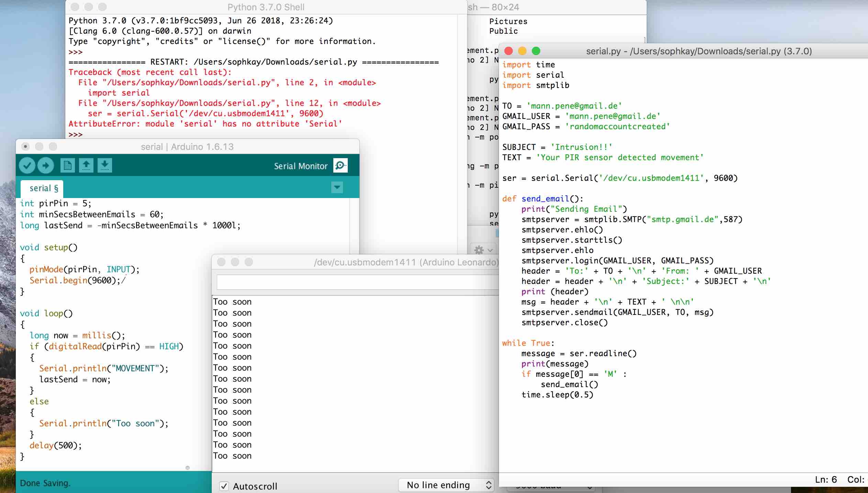Viewport: 868px width, 493px height.
Task: Toggle the Autoscroll checkbox
Action: pos(224,486)
